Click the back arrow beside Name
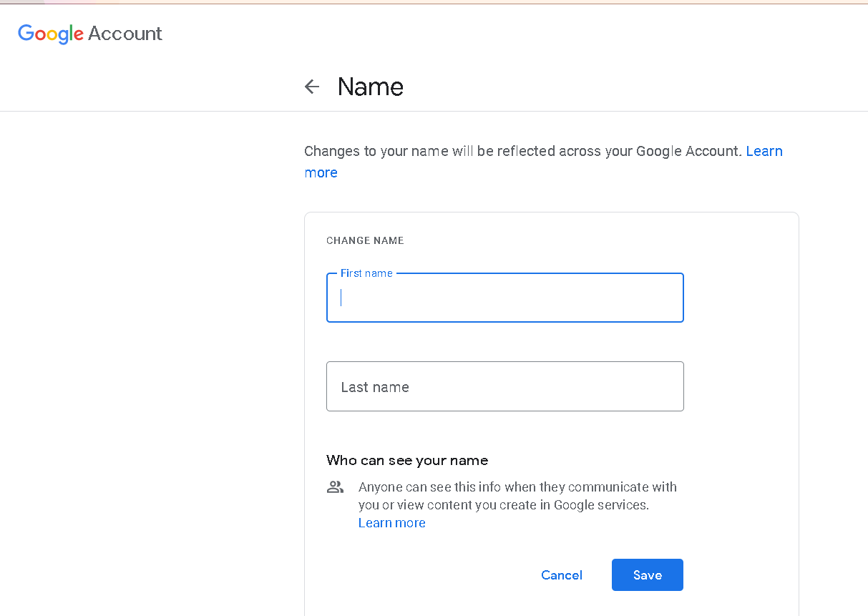Image resolution: width=868 pixels, height=616 pixels. [x=312, y=87]
